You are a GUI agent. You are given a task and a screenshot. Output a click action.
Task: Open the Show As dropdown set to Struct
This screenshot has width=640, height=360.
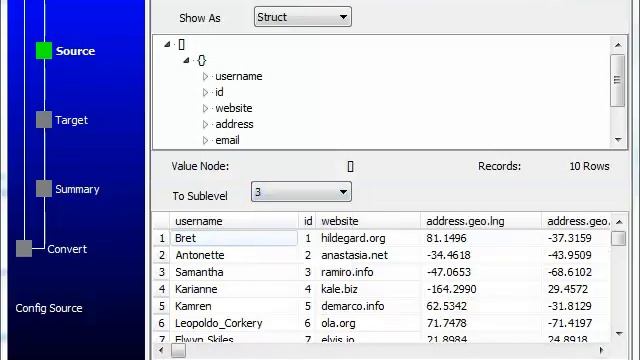coord(302,17)
